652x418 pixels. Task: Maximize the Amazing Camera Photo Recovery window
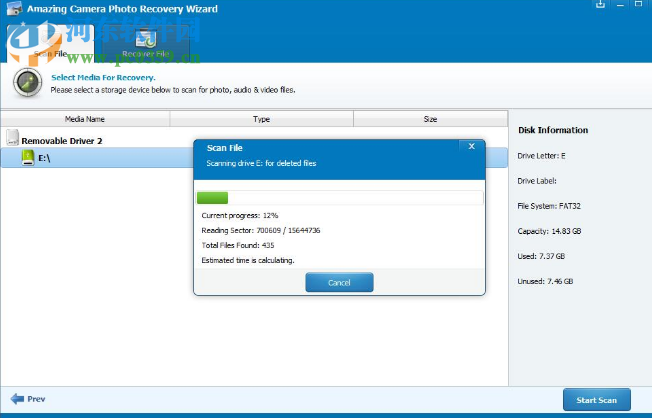(x=639, y=5)
